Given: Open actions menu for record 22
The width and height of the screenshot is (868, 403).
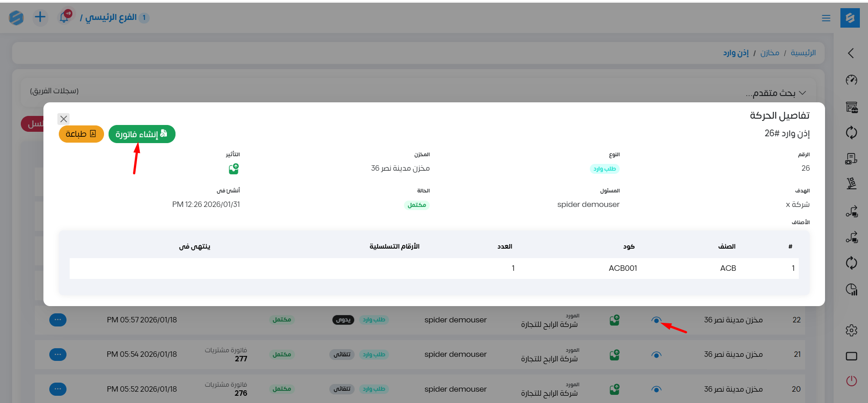Looking at the screenshot, I should [58, 320].
